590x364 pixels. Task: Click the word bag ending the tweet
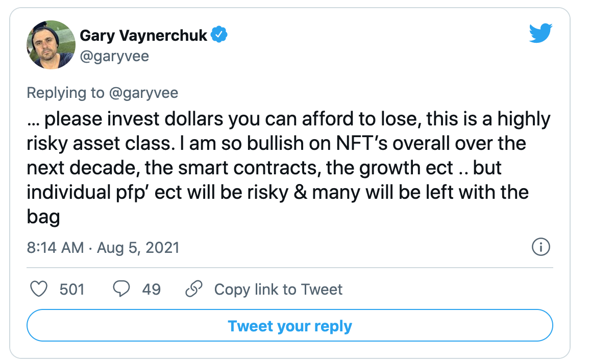point(43,217)
